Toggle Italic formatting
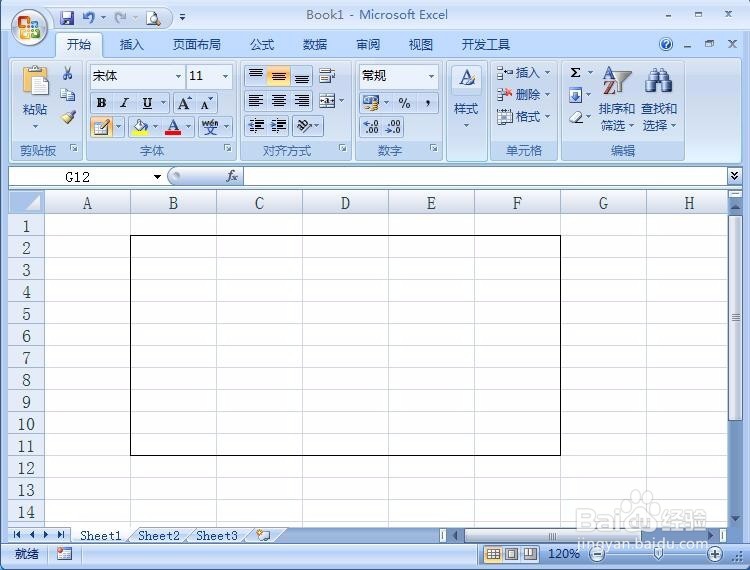750x570 pixels. pos(124,103)
